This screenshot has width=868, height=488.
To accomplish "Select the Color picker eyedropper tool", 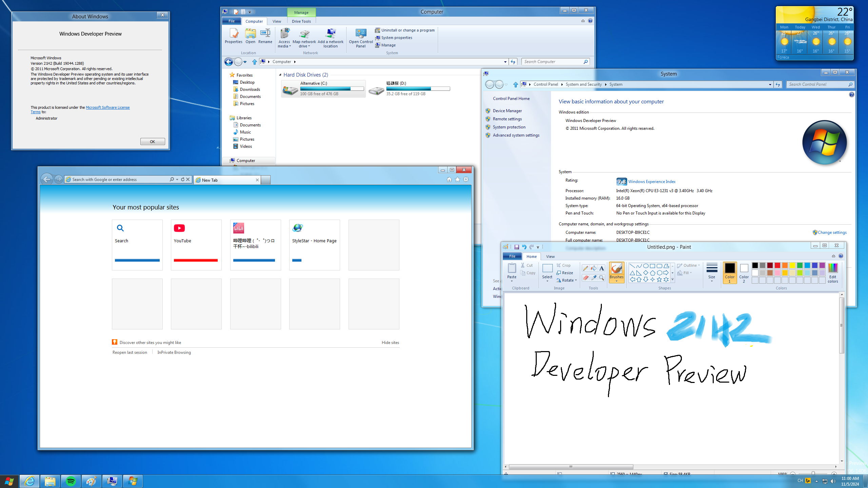I will [x=593, y=278].
